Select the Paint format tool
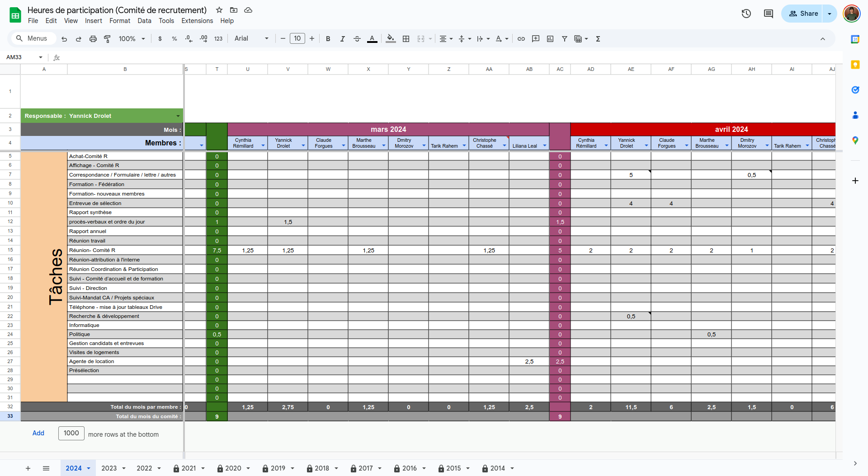This screenshot has height=476, width=868. coord(107,39)
